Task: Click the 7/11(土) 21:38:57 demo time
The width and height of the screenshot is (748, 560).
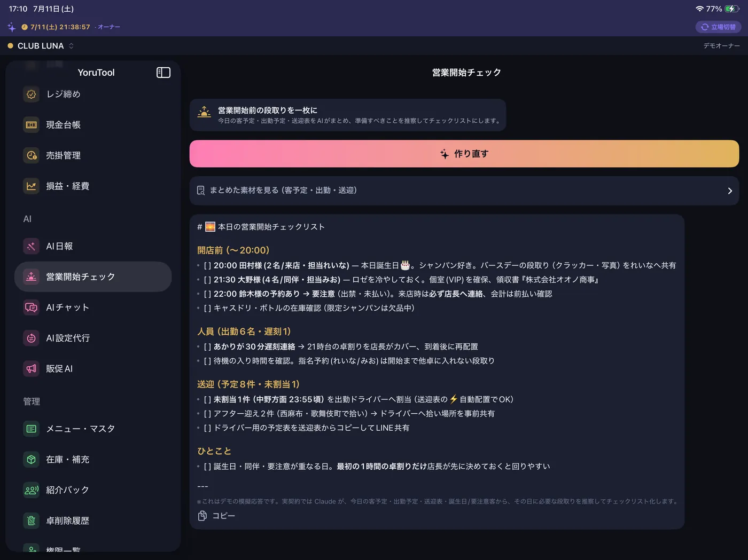Action: pos(60,27)
